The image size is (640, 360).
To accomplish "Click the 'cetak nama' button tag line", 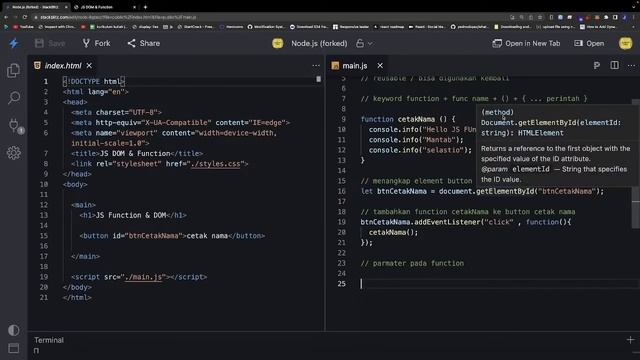I will [x=172, y=236].
